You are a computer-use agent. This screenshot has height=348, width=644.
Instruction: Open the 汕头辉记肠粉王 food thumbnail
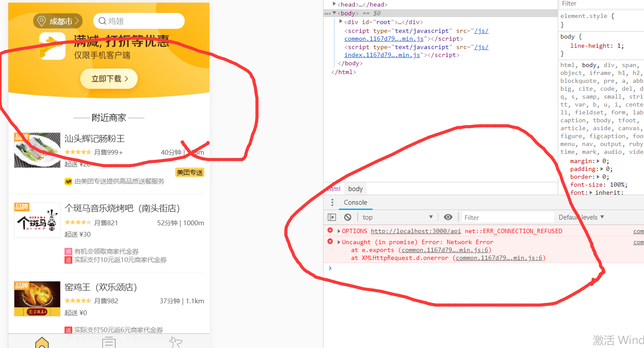(37, 150)
